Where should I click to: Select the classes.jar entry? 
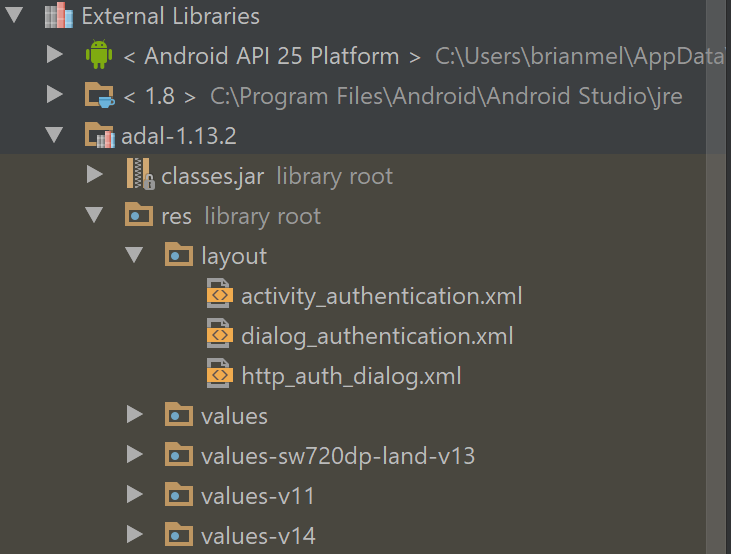[213, 177]
